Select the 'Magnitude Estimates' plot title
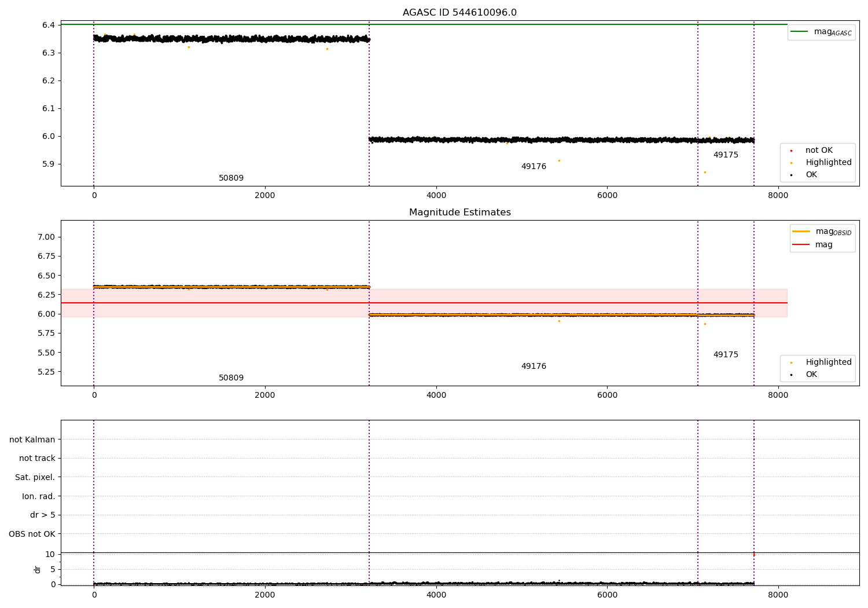Image resolution: width=868 pixels, height=608 pixels. coord(459,213)
